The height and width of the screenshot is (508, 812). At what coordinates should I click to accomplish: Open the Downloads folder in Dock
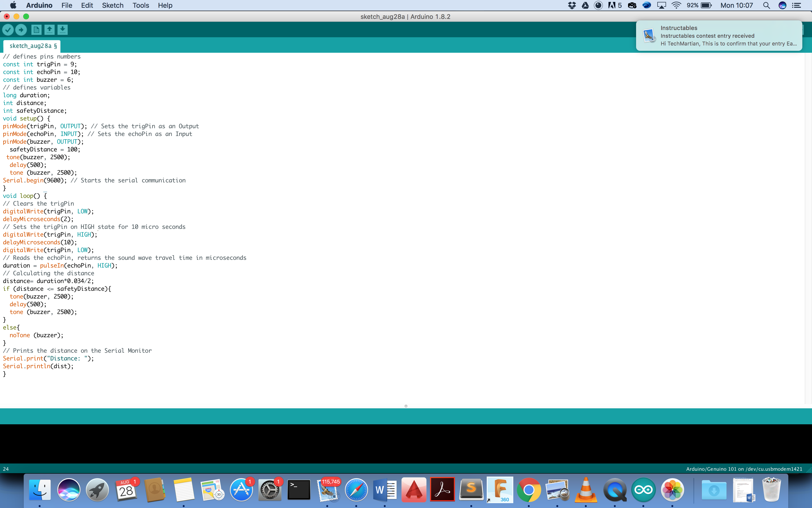click(x=714, y=490)
